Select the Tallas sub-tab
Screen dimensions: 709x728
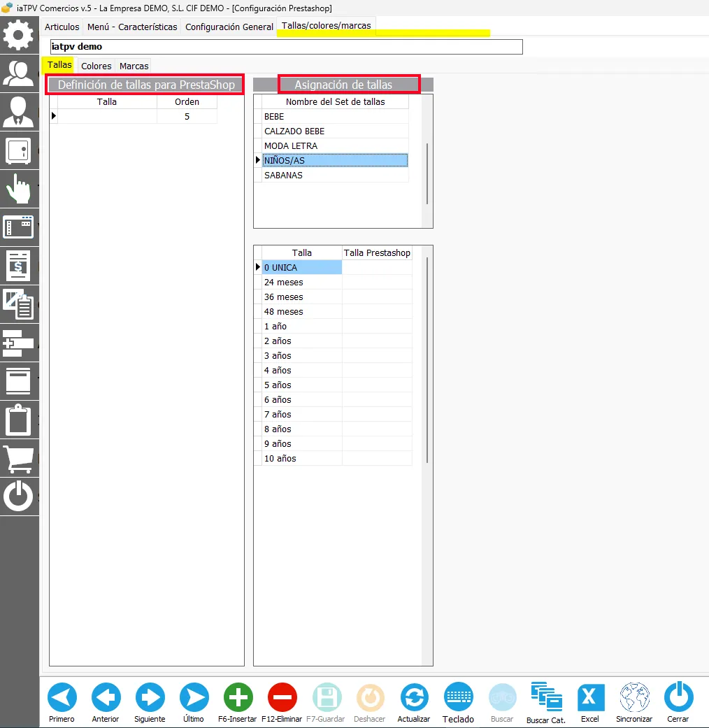(x=59, y=65)
